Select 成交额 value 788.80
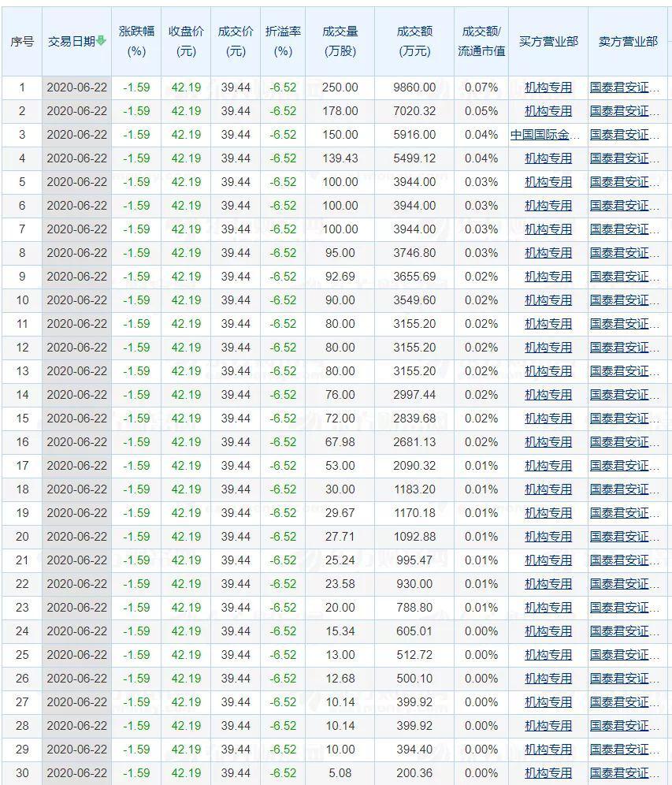Image resolution: width=672 pixels, height=785 pixels. click(414, 608)
